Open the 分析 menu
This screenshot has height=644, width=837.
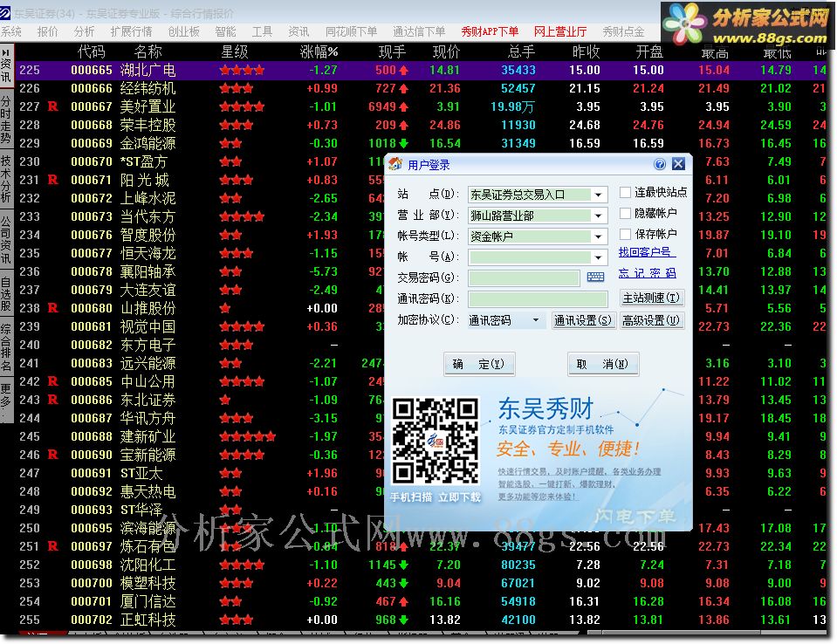click(85, 32)
